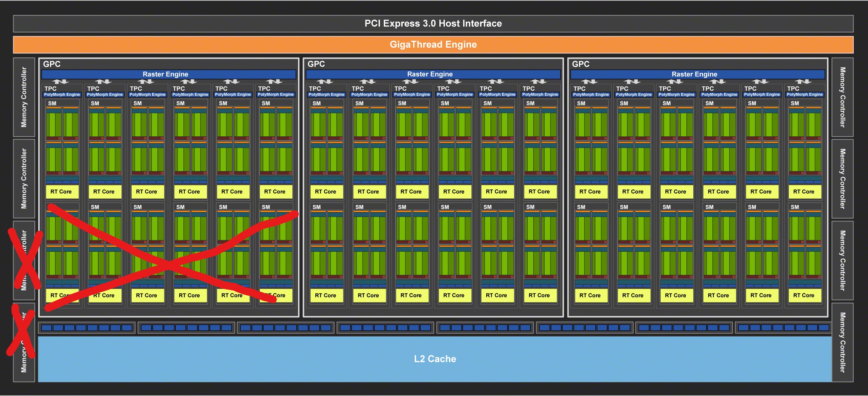This screenshot has width=868, height=396.
Task: Click the top-right Memory Controller block
Action: pyautogui.click(x=842, y=97)
